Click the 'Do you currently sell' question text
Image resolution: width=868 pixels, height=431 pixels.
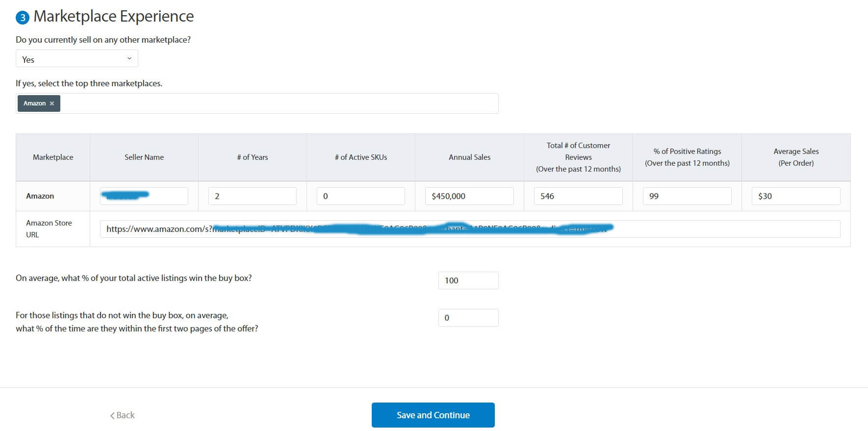click(103, 40)
